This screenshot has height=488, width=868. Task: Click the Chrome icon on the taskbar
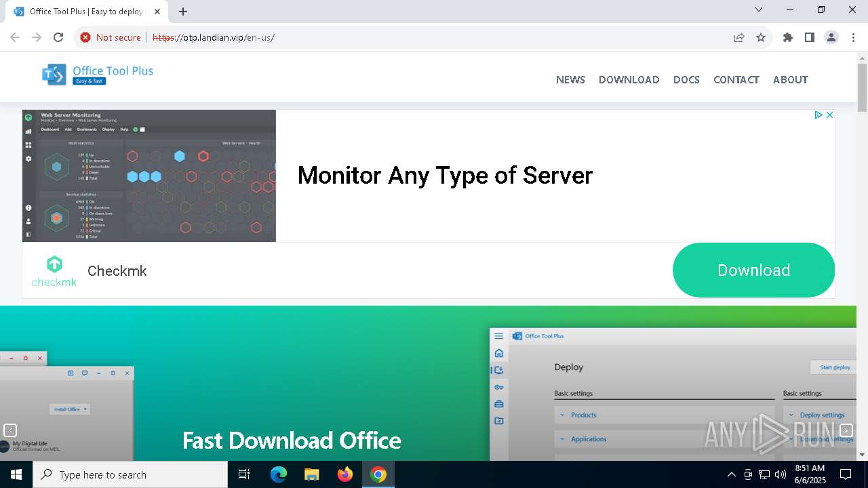tap(378, 474)
